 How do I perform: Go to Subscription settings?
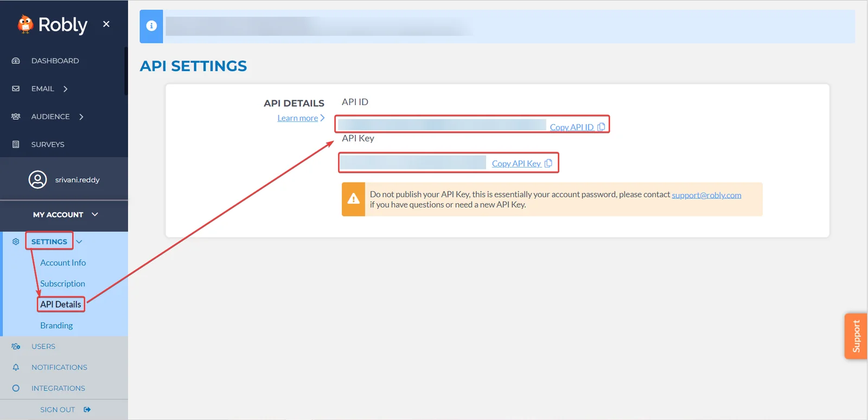click(x=62, y=283)
